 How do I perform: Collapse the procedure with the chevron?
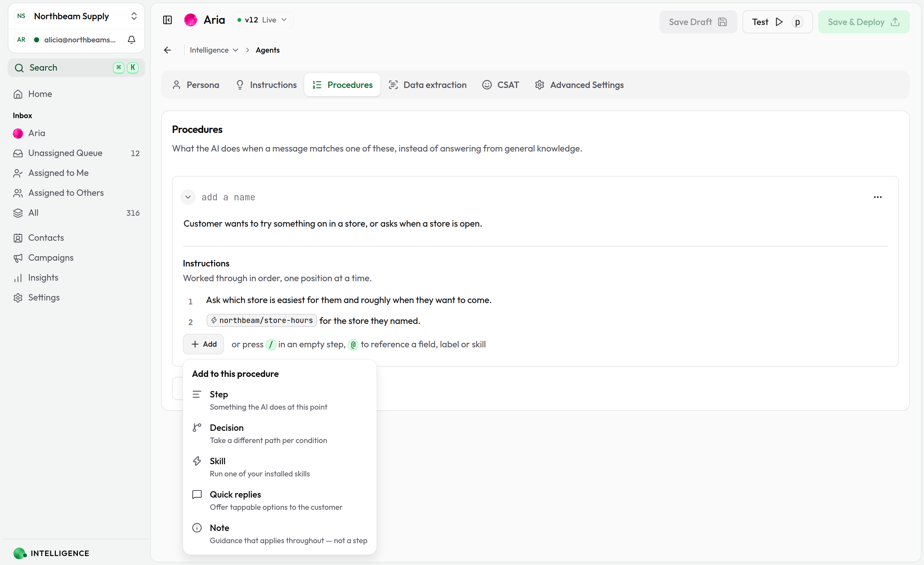[188, 197]
